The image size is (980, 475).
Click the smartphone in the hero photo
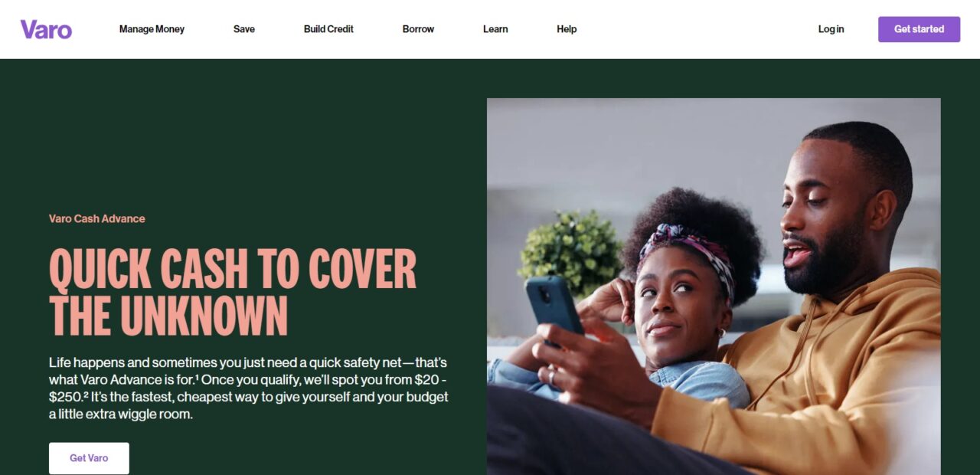[x=554, y=306]
